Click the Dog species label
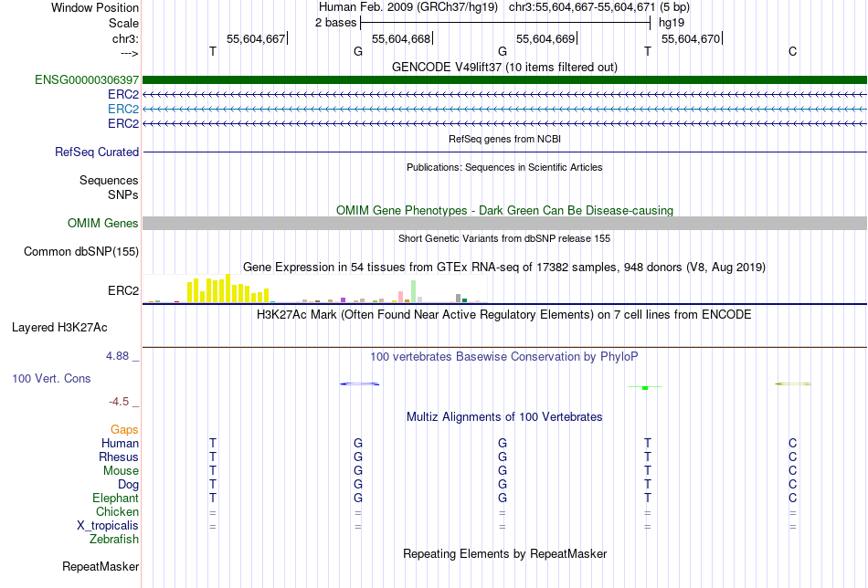Image resolution: width=868 pixels, height=588 pixels. [128, 485]
